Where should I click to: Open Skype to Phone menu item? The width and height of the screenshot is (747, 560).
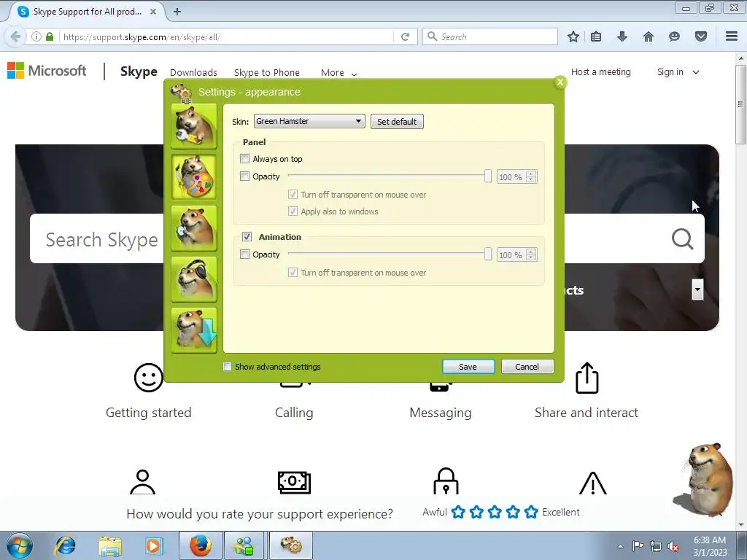point(267,73)
